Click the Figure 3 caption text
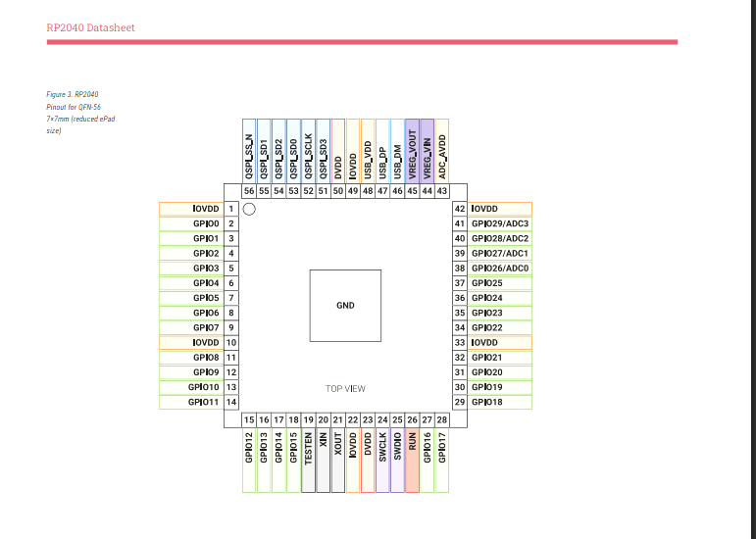This screenshot has height=539, width=756. (x=73, y=112)
